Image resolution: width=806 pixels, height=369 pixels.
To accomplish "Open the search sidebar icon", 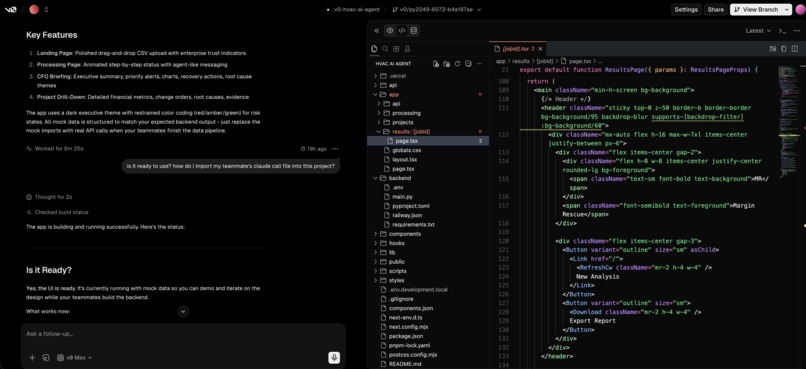I will (x=385, y=49).
